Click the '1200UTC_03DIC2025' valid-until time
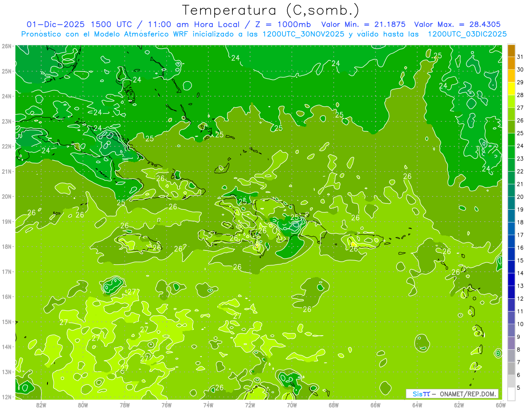532x411 pixels. [x=468, y=34]
